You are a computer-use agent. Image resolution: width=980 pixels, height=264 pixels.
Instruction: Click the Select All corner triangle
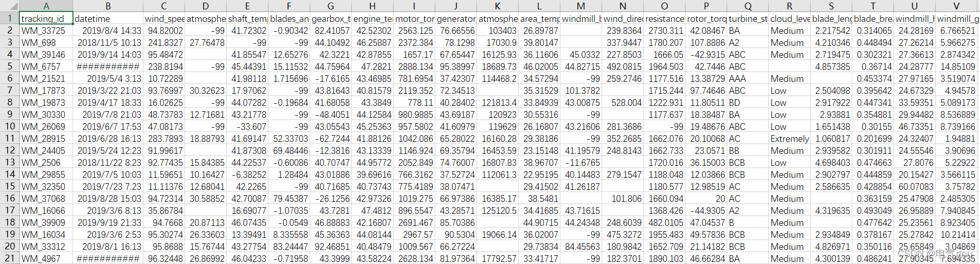[9, 6]
